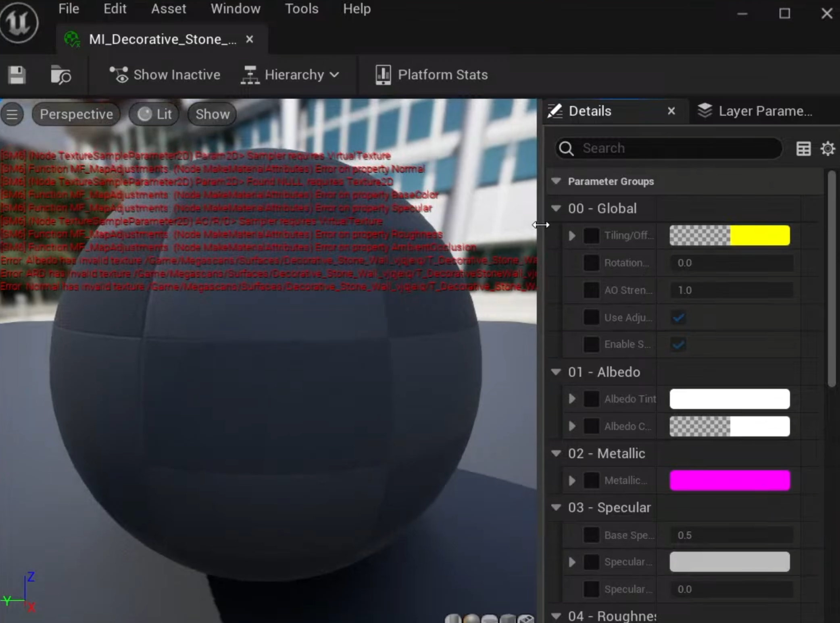Click the Save asset floppy disk icon
The height and width of the screenshot is (623, 840).
17,75
